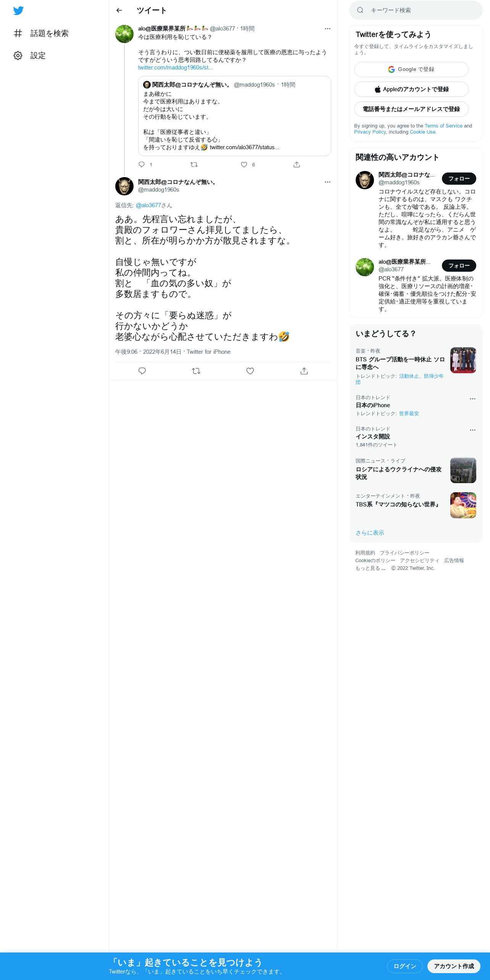Click the Twitter bird logo
Viewport: 490px width, 980px height.
click(x=18, y=11)
